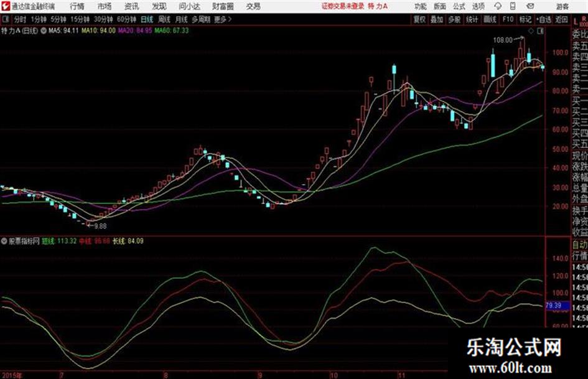Toggle the side panel icon before 分时
This screenshot has width=588, height=379.
click(x=5, y=19)
